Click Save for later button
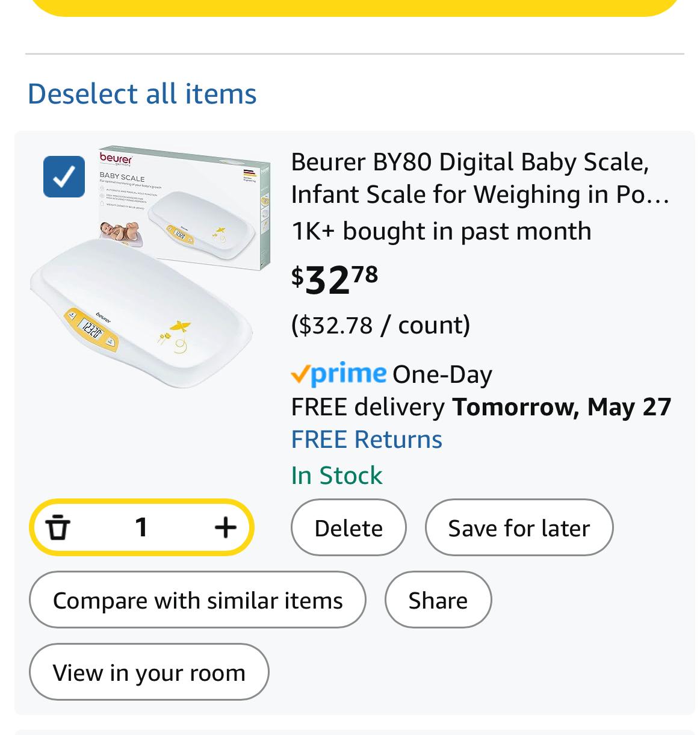 click(519, 527)
